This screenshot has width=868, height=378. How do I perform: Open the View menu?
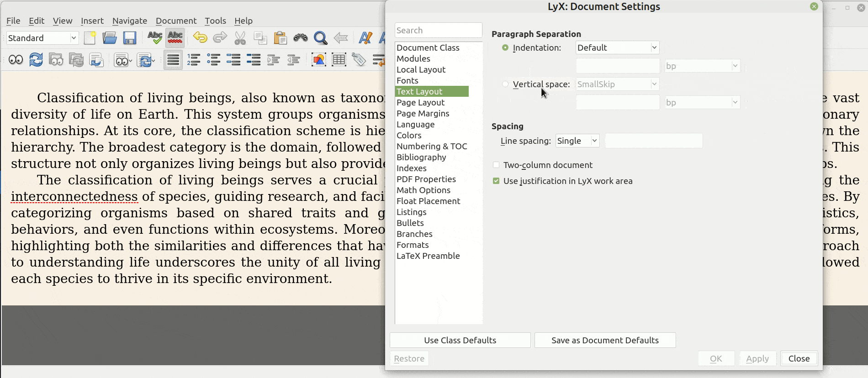(x=63, y=21)
